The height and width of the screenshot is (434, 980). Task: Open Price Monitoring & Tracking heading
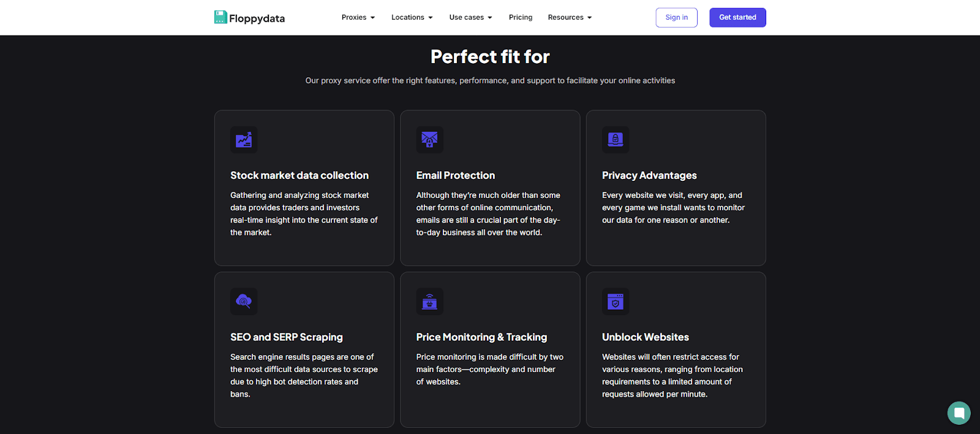[x=481, y=337]
